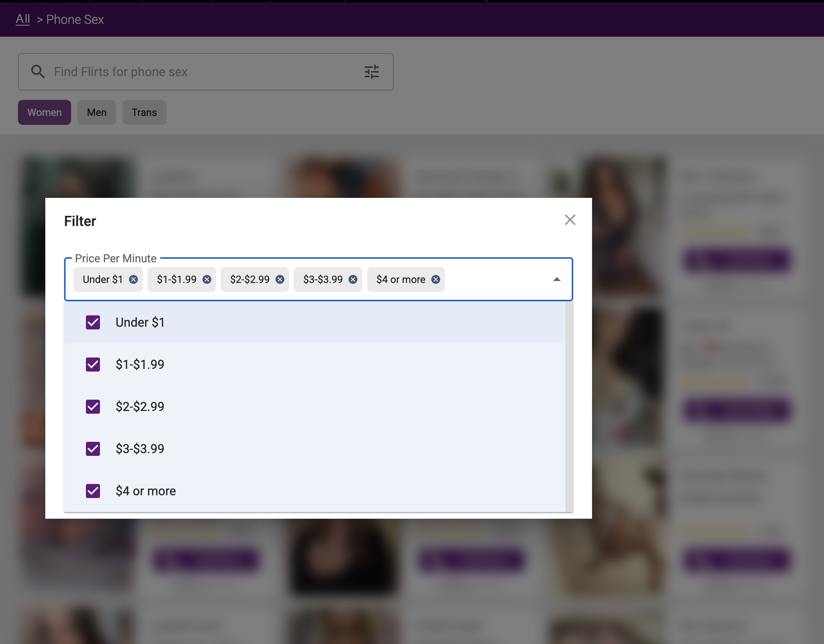Remove the $3-$3.99 chip

(353, 279)
